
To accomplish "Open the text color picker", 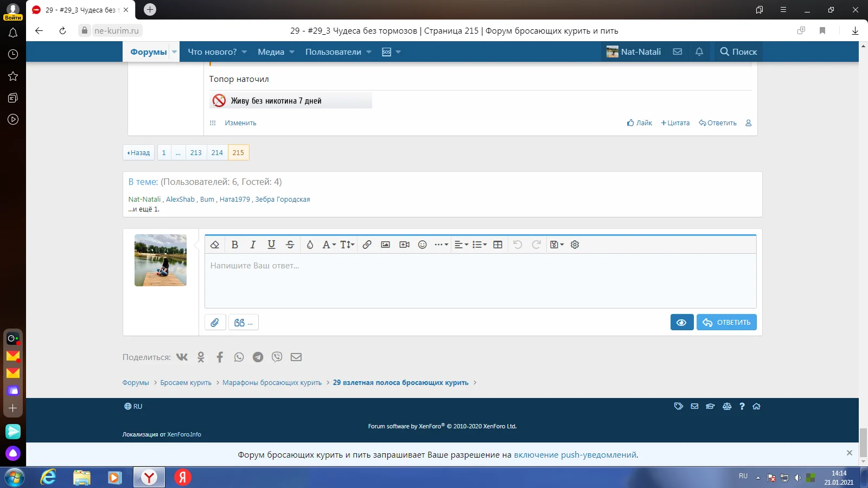I will (x=310, y=245).
